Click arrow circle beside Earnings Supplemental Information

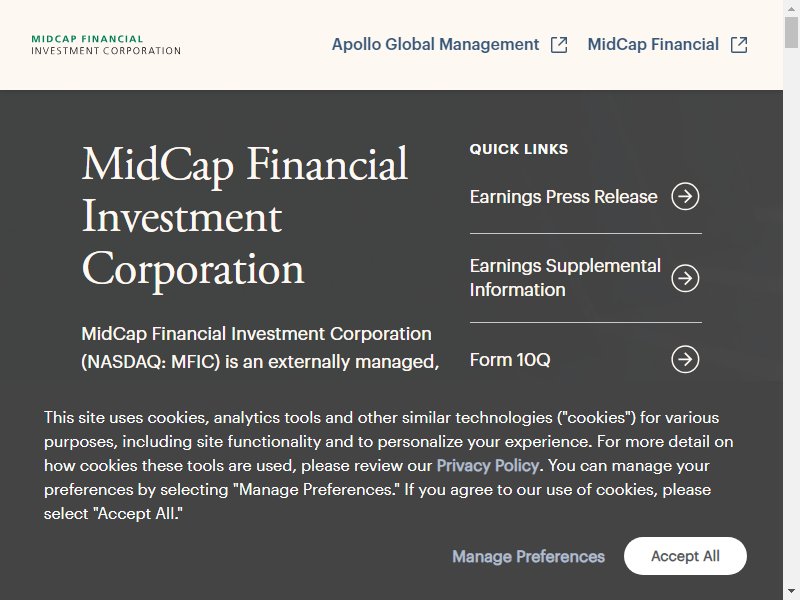pyautogui.click(x=685, y=278)
